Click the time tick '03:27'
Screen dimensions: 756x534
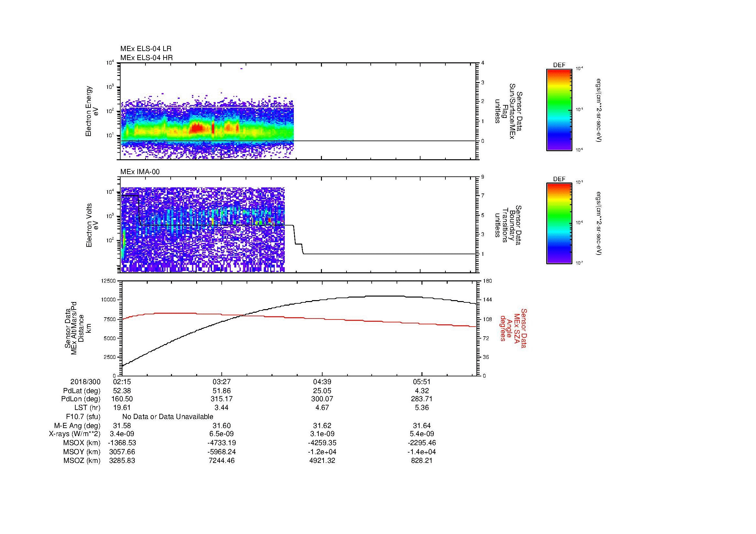pos(222,382)
